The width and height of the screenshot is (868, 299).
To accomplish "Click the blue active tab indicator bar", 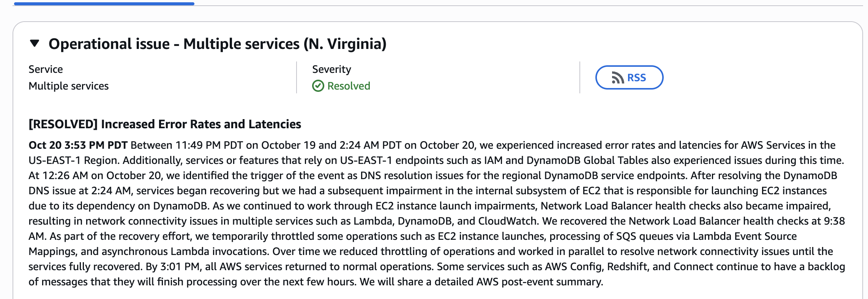I will tap(104, 4).
